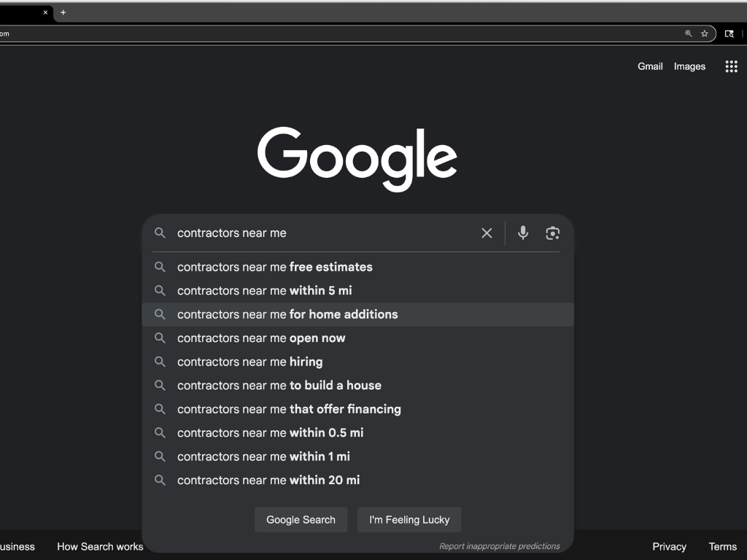Click the I'm Feeling Lucky button
The height and width of the screenshot is (560, 747).
tap(409, 520)
